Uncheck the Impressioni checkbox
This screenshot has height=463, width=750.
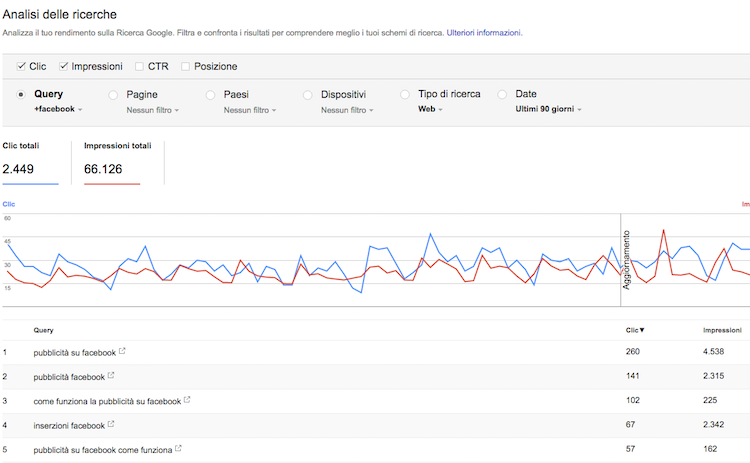pos(63,66)
